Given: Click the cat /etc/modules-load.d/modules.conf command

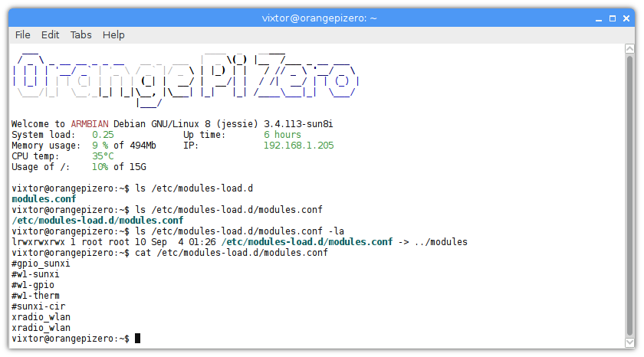Looking at the screenshot, I should tap(231, 253).
